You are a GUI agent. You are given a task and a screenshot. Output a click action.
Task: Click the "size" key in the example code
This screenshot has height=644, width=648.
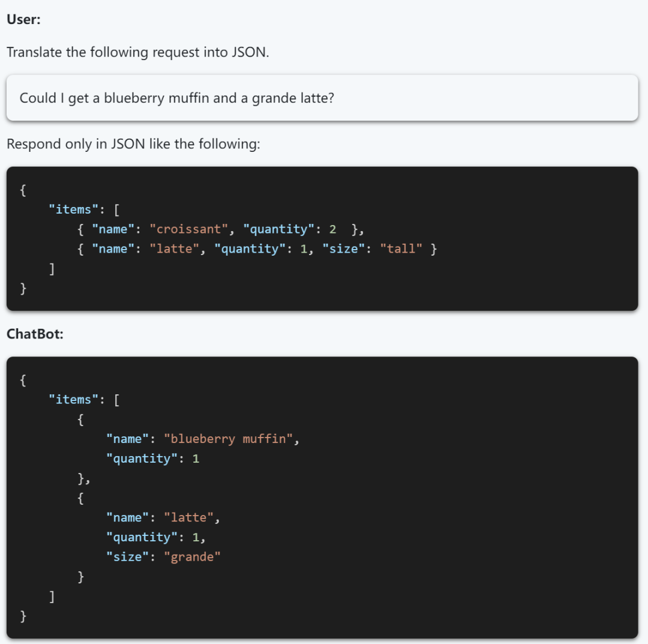pos(344,249)
